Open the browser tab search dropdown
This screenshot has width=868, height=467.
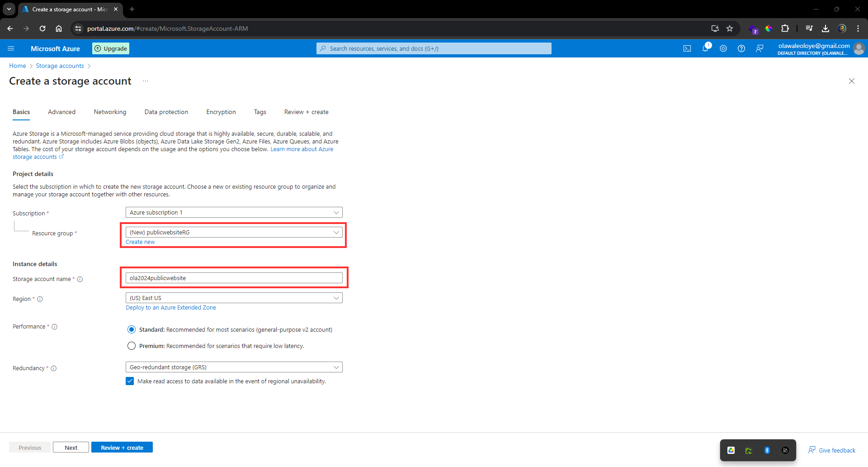click(x=9, y=9)
